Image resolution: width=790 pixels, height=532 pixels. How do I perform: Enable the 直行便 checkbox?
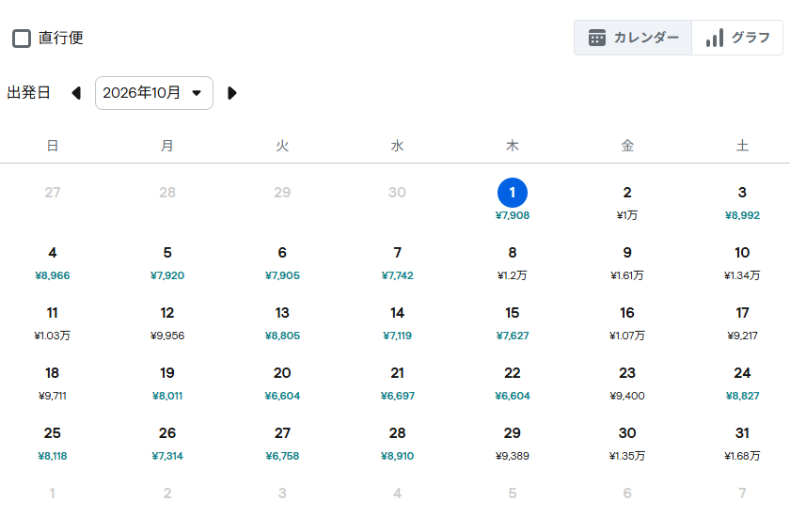(22, 39)
